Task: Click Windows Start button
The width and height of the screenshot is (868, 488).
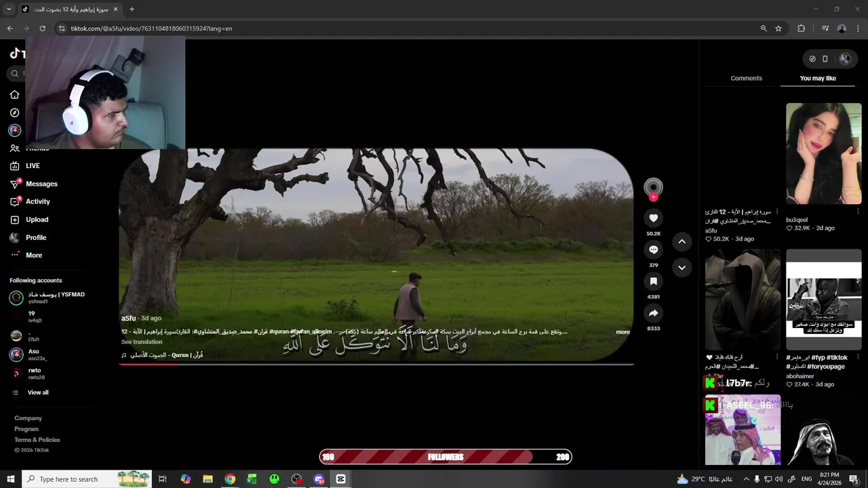Action: point(10,479)
